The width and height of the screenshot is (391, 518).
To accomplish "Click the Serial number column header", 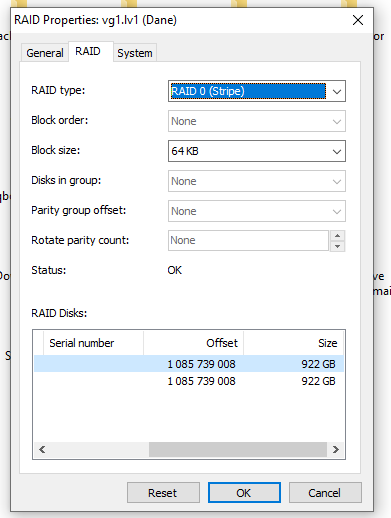I will pos(93,343).
